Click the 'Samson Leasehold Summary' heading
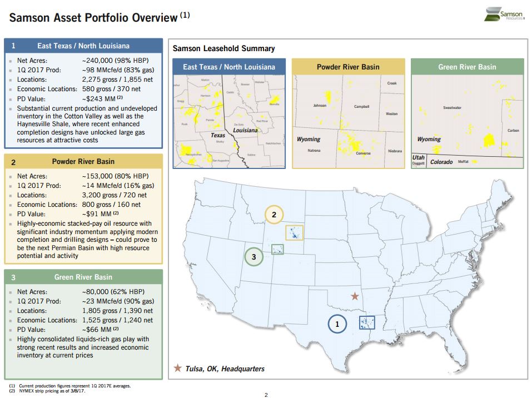Viewport: 532px width, 398px height. (223, 48)
